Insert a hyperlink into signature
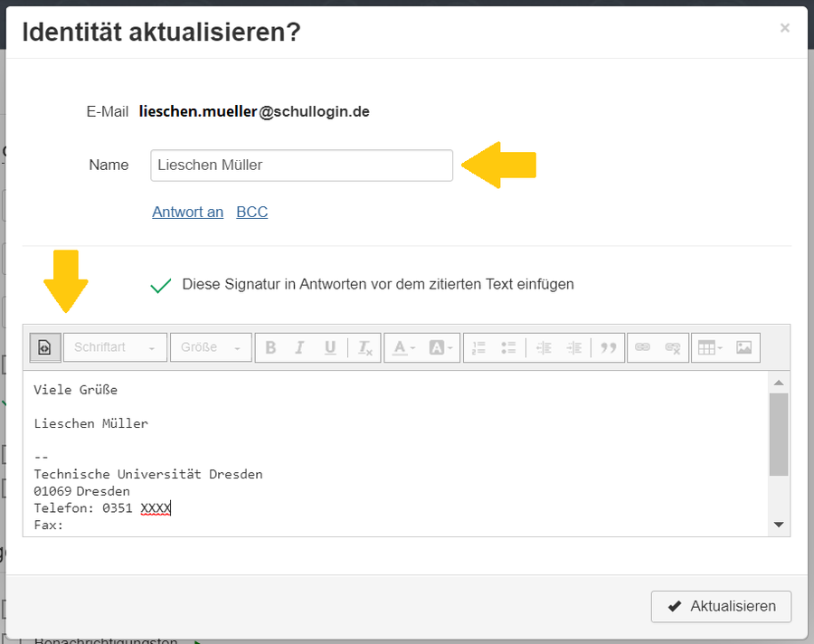The image size is (814, 644). coord(642,347)
